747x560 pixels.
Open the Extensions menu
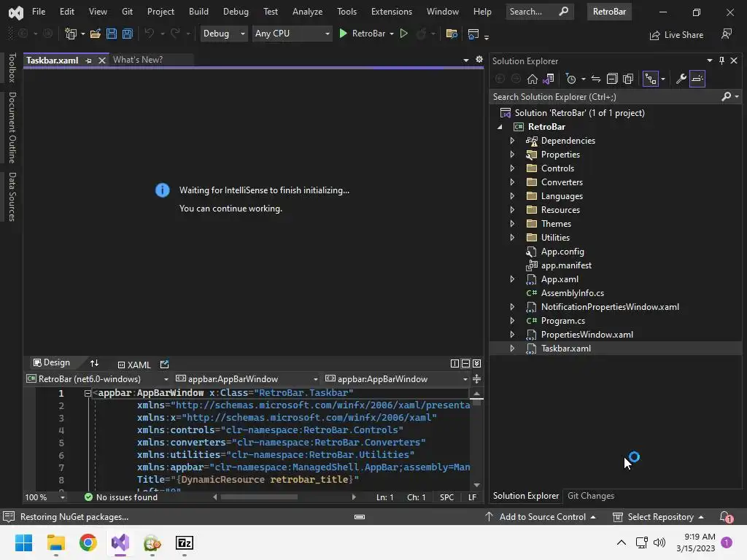click(392, 12)
